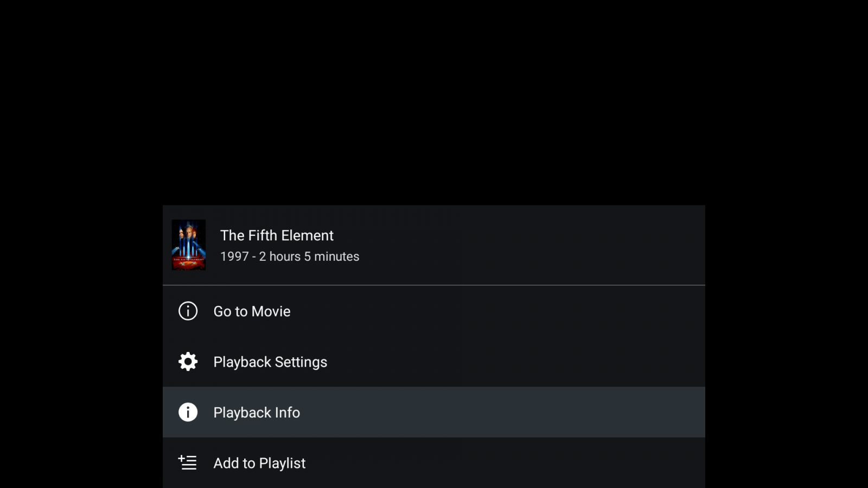Click the Go to Movie text label
Screen dimensions: 868x488
tap(252, 311)
